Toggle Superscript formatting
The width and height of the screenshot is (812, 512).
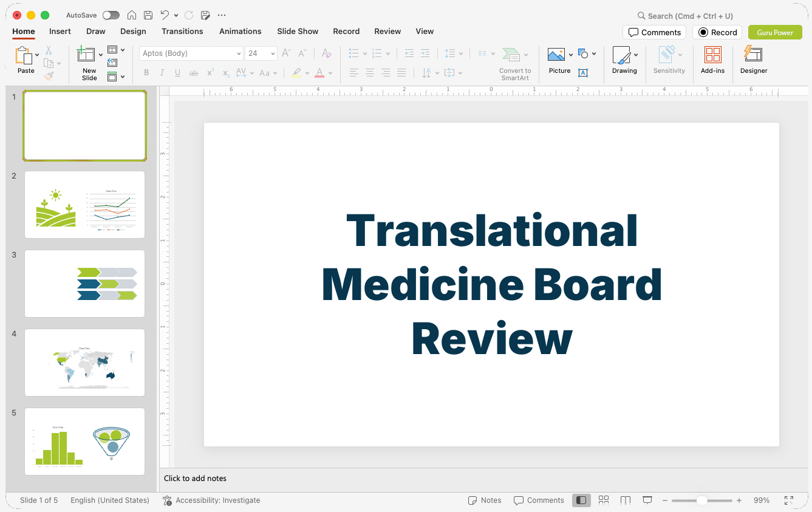(x=210, y=73)
